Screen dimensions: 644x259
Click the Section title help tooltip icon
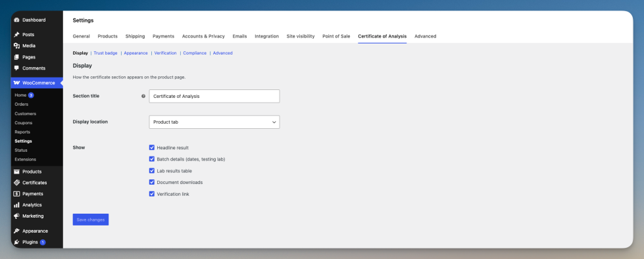pyautogui.click(x=143, y=96)
